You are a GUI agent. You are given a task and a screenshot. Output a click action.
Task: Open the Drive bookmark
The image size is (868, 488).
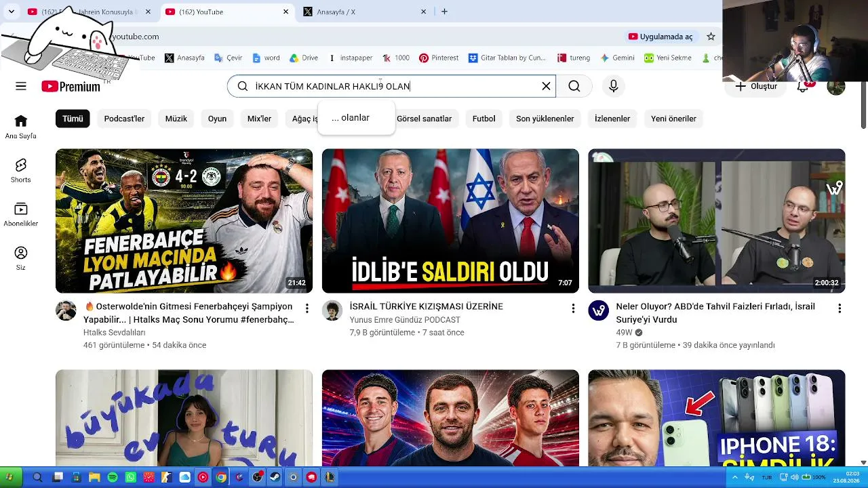pos(303,58)
